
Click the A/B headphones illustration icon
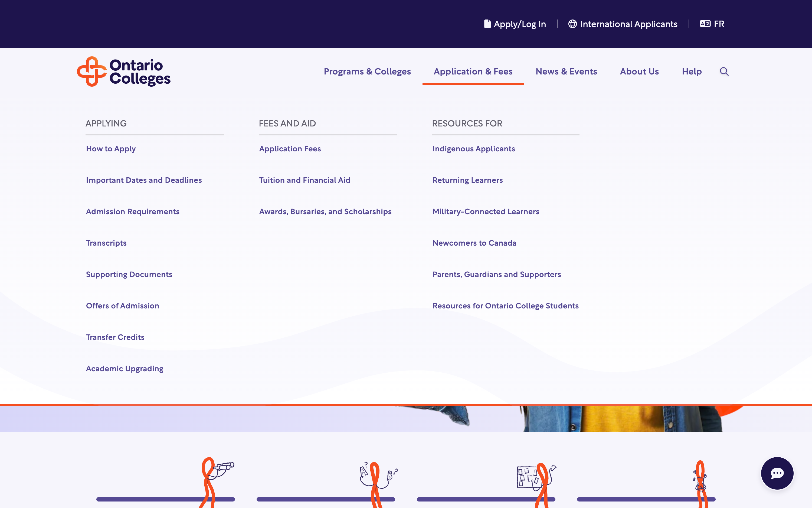tap(378, 476)
